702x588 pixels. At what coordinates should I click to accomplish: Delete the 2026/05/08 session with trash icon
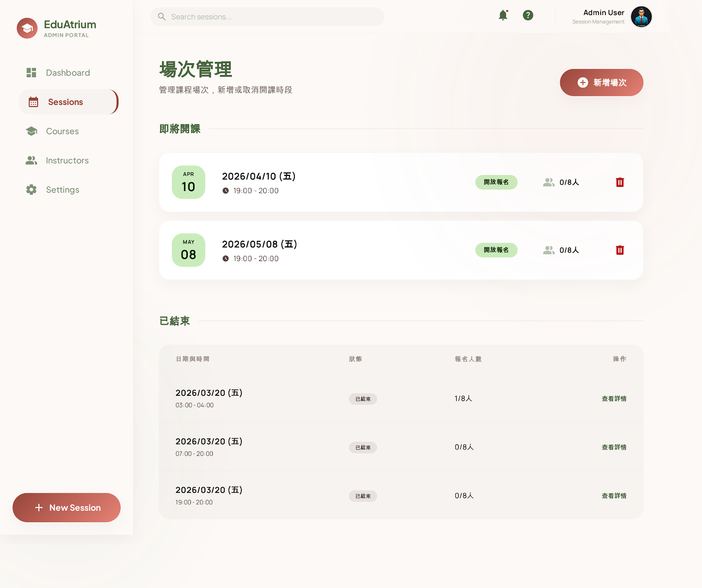coord(620,250)
